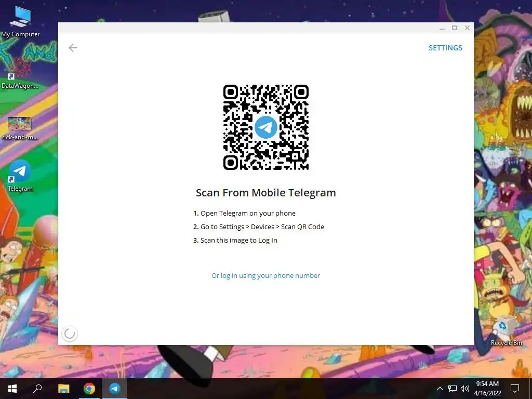The image size is (532, 399).
Task: Open SETTINGS in the Telegram login window
Action: tap(445, 48)
